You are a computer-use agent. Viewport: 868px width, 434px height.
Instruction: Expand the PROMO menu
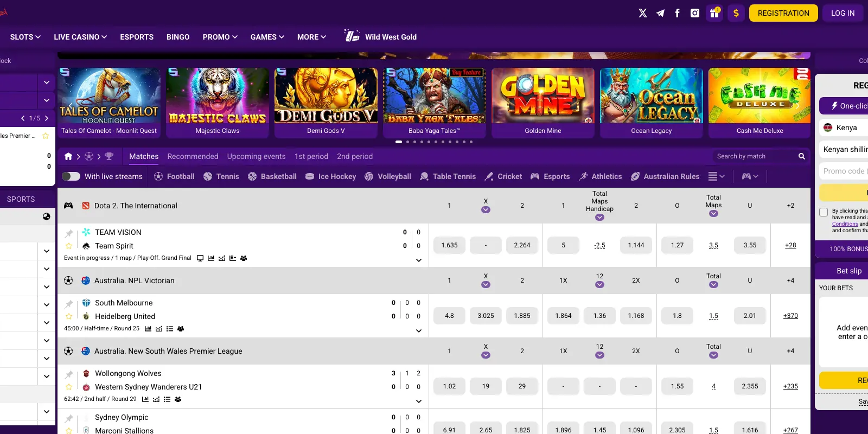click(220, 37)
